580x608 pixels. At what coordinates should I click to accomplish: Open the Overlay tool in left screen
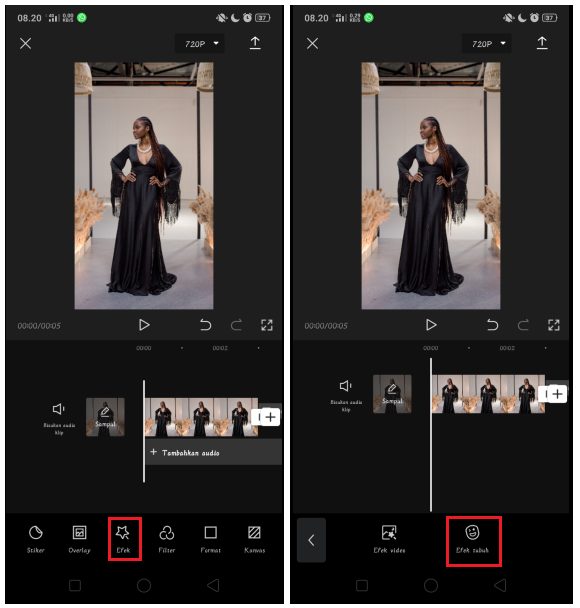tap(79, 539)
